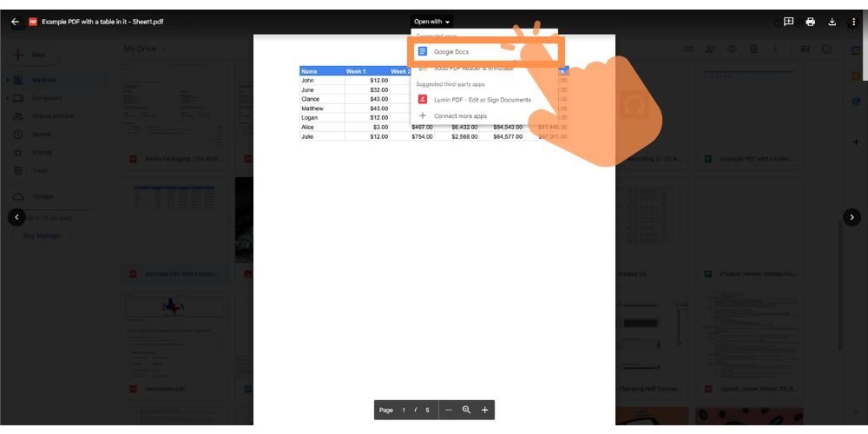Click the Matthew name cell

click(x=322, y=108)
